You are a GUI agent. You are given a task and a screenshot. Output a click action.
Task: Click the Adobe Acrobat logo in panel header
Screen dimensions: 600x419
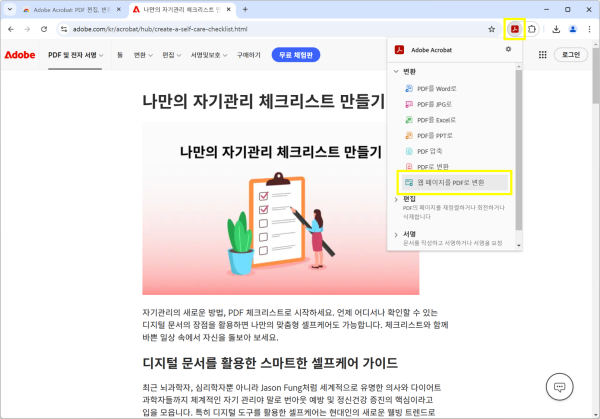(399, 50)
